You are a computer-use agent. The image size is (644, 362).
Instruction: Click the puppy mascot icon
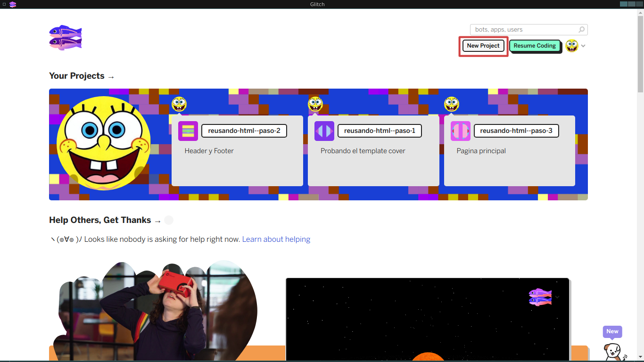pyautogui.click(x=614, y=352)
